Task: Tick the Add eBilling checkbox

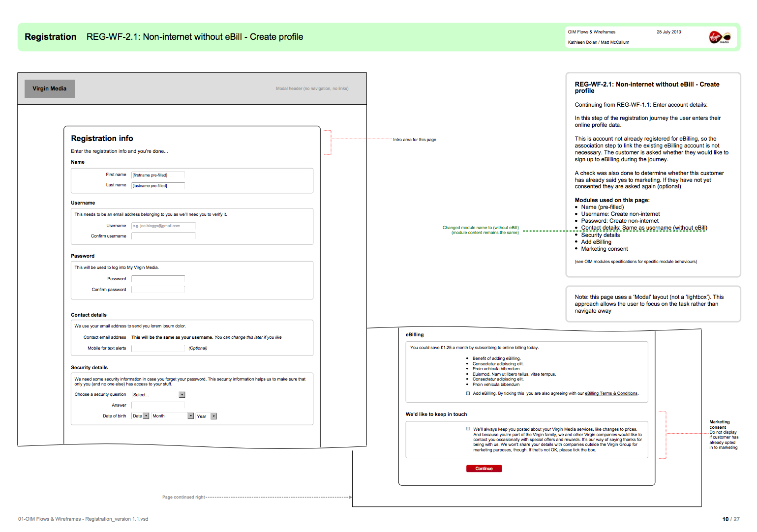Action: [468, 393]
